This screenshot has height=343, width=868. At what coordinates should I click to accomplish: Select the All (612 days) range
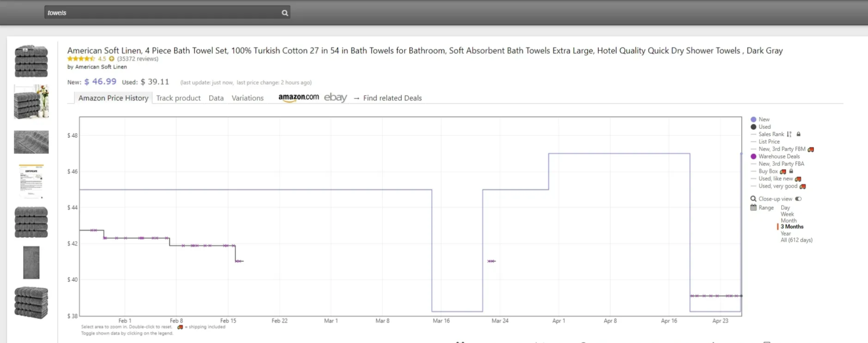coord(797,240)
